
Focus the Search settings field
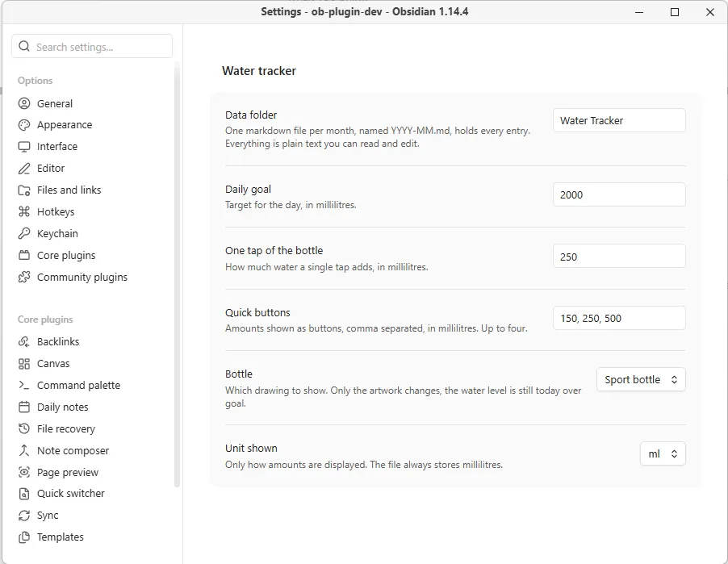coord(92,47)
